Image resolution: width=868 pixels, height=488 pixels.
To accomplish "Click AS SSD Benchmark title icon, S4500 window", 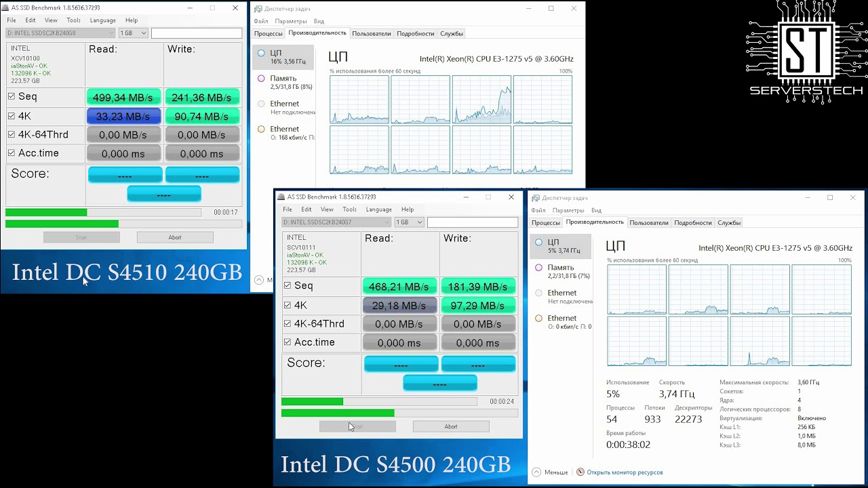I will pos(281,197).
